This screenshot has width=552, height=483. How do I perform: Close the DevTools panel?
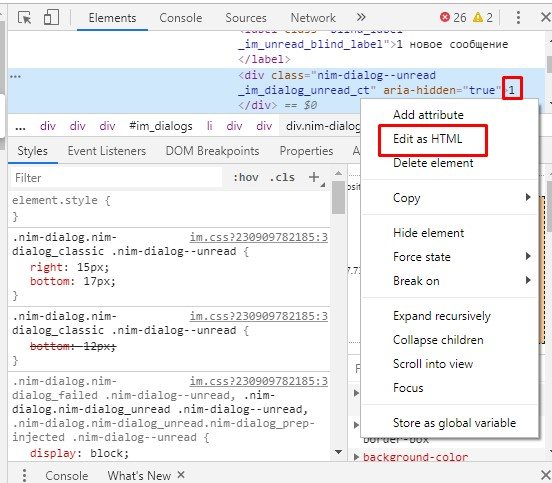[546, 17]
